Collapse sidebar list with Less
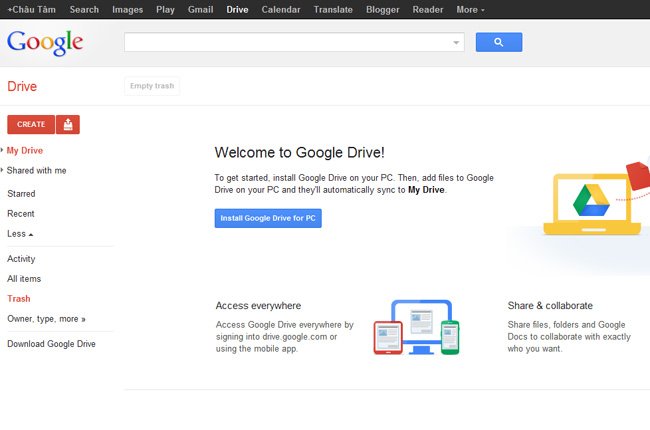The width and height of the screenshot is (650, 430). [20, 234]
